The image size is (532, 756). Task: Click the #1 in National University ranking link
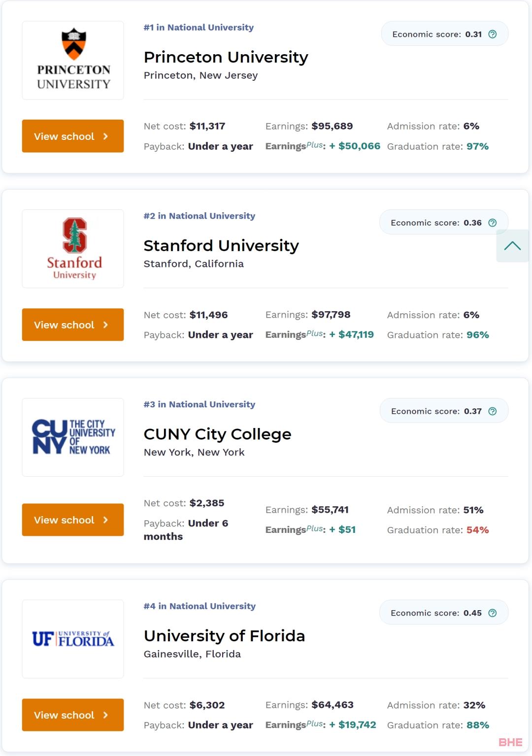(x=199, y=28)
